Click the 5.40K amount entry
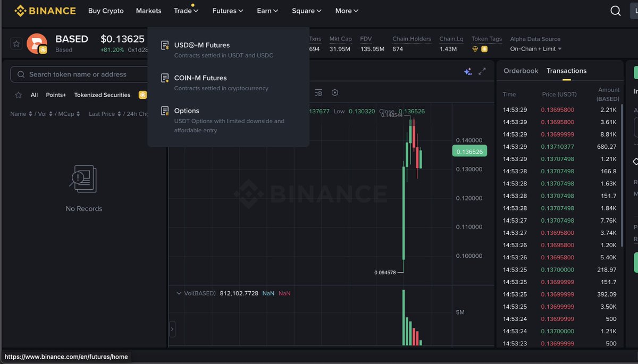 607,257
